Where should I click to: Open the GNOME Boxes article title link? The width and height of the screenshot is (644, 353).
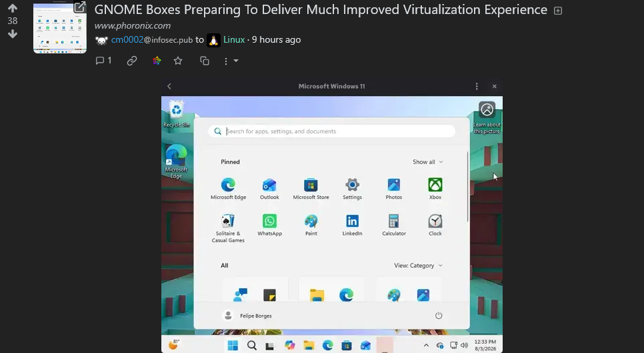click(321, 9)
